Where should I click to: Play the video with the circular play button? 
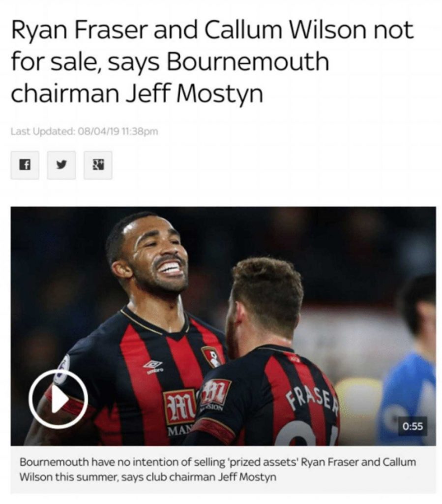(58, 399)
